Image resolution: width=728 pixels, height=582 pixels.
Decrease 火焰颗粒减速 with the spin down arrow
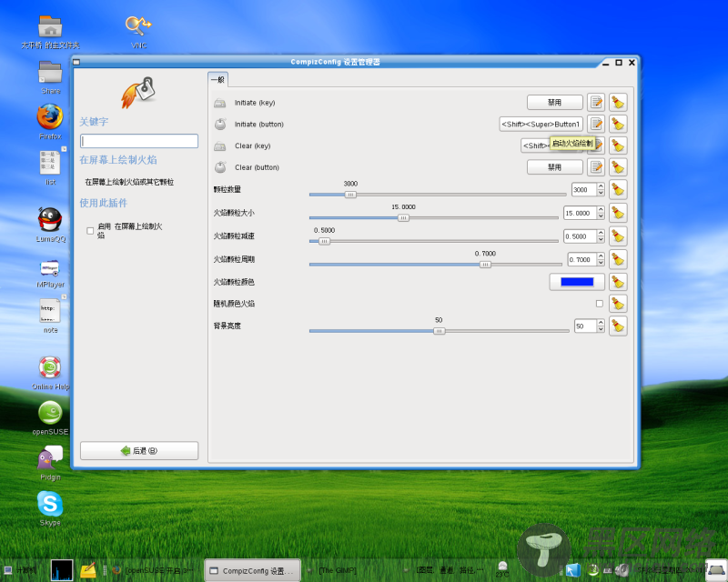click(x=601, y=239)
